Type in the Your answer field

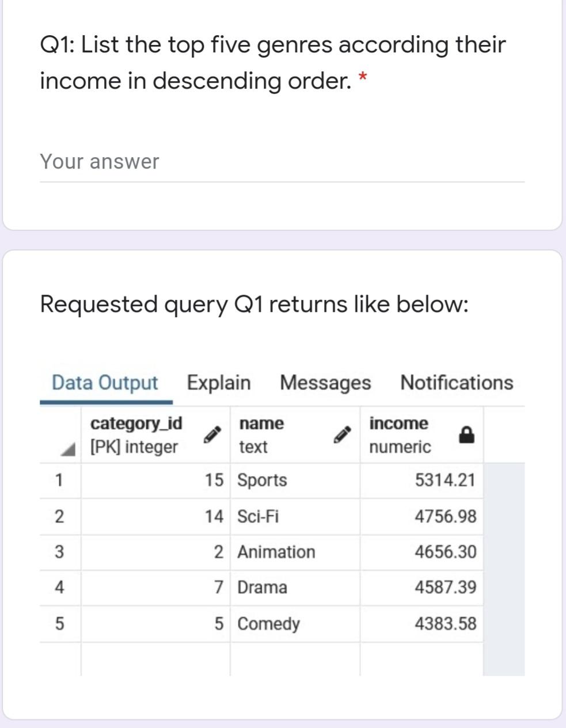coord(282,162)
